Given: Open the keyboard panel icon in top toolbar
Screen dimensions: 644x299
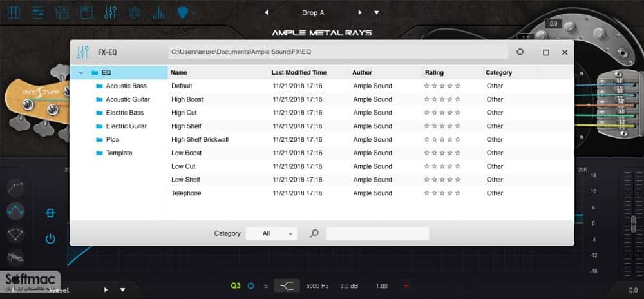Looking at the screenshot, I should pyautogui.click(x=13, y=13).
